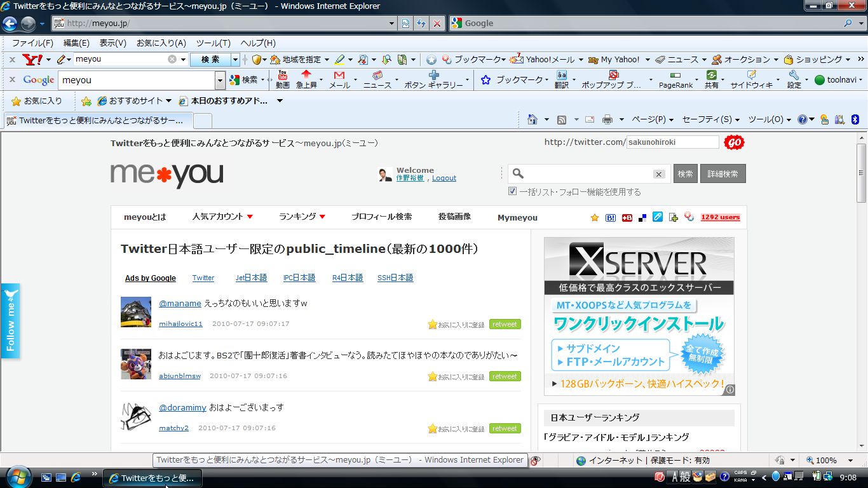Click the Bluetooth icon in IE command bar
This screenshot has width=868, height=488.
tap(855, 119)
